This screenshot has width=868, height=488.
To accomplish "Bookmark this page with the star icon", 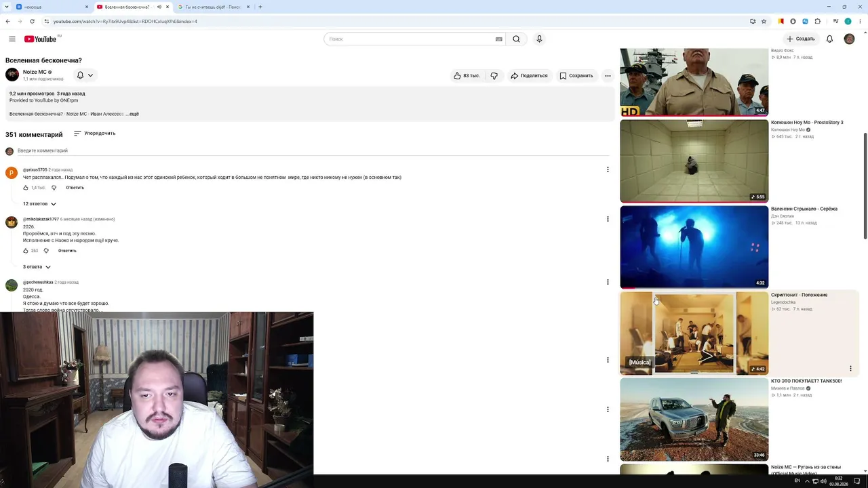I will 764,21.
